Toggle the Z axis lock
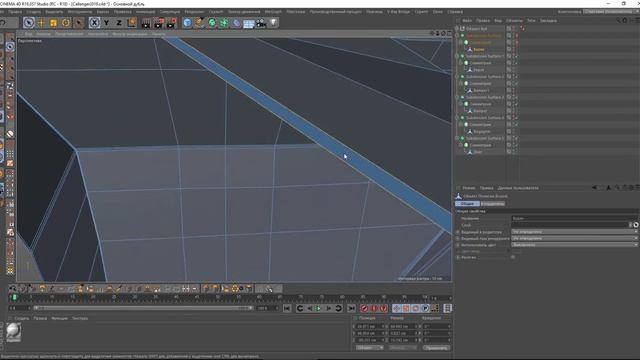This screenshot has width=640, height=360. click(119, 23)
